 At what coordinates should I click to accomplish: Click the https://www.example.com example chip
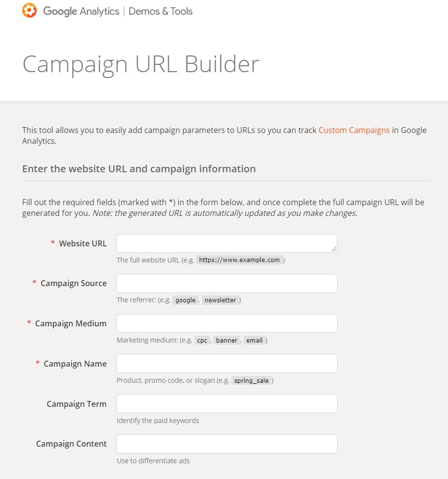(x=240, y=260)
